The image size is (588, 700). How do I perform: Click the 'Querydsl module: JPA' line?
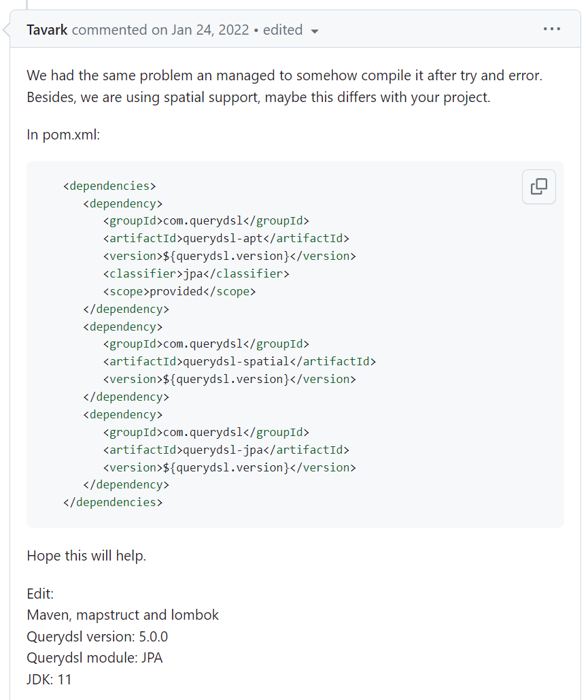click(x=94, y=658)
